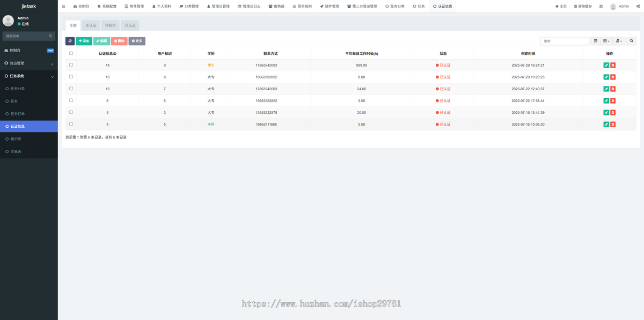The width and height of the screenshot is (644, 320).
Task: Check the checkbox for record ID 4
Action: 71,124
